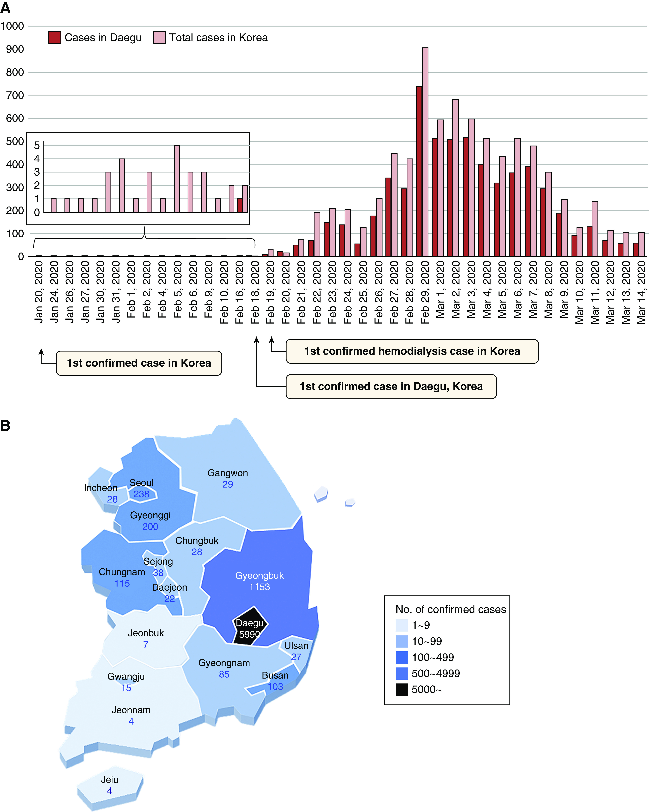Viewport: 649px width, 812px height.
Task: Click the Gyeongnam value '85'
Action: click(x=224, y=674)
